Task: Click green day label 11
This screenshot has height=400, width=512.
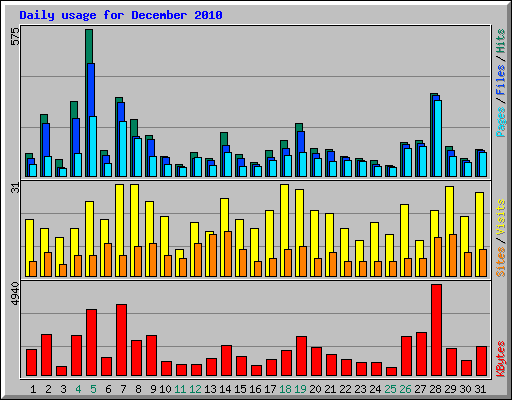Action: click(x=180, y=389)
